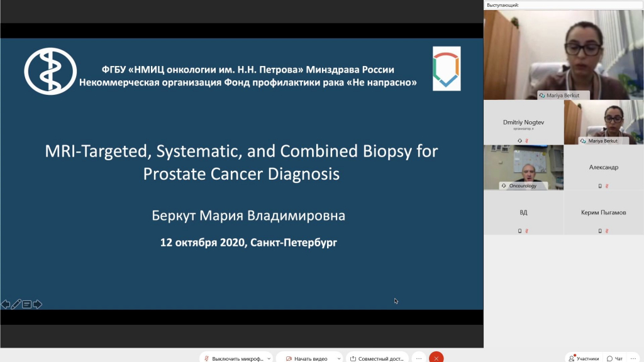This screenshot has height=362, width=644.
Task: Select Dmitriy Nogtev participant tile
Action: (x=523, y=123)
